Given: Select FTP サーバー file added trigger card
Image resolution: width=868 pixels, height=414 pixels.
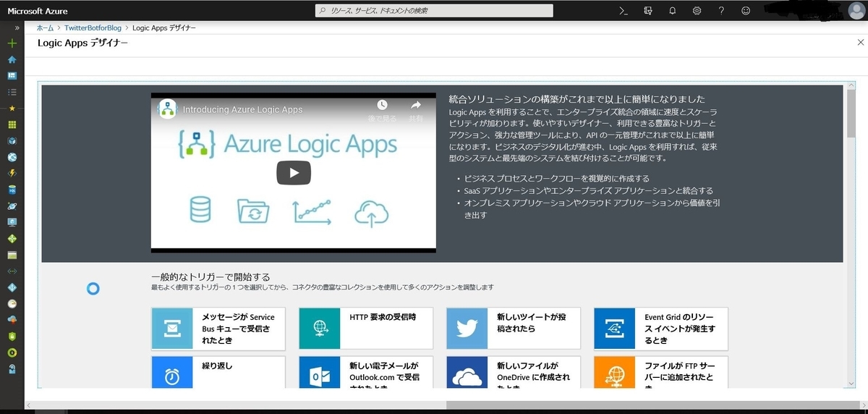Looking at the screenshot, I should (x=661, y=371).
